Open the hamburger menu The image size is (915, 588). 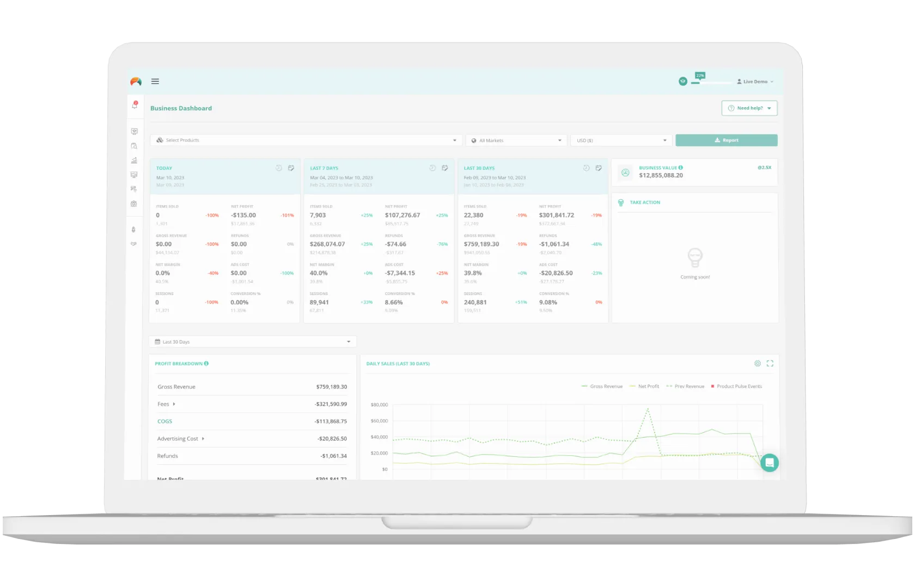(155, 81)
